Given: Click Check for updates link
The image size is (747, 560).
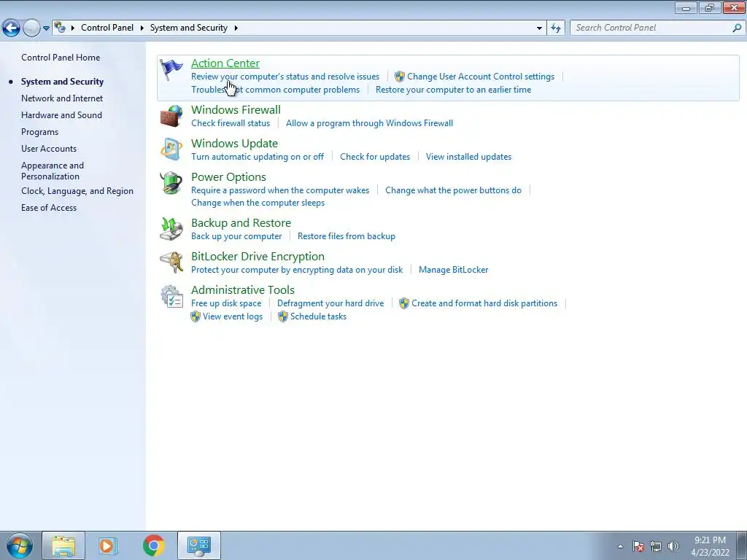Looking at the screenshot, I should 375,157.
